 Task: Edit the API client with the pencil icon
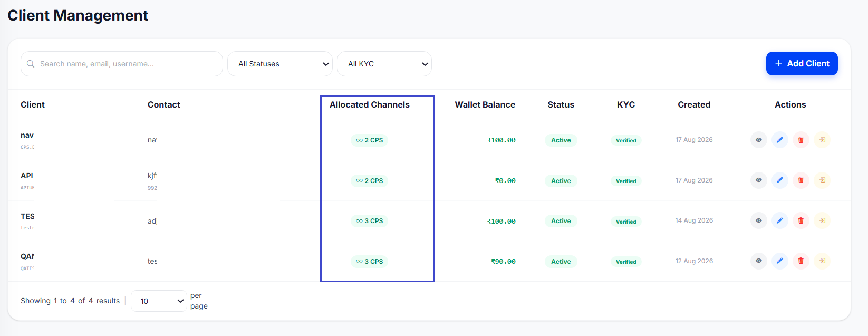tap(780, 180)
